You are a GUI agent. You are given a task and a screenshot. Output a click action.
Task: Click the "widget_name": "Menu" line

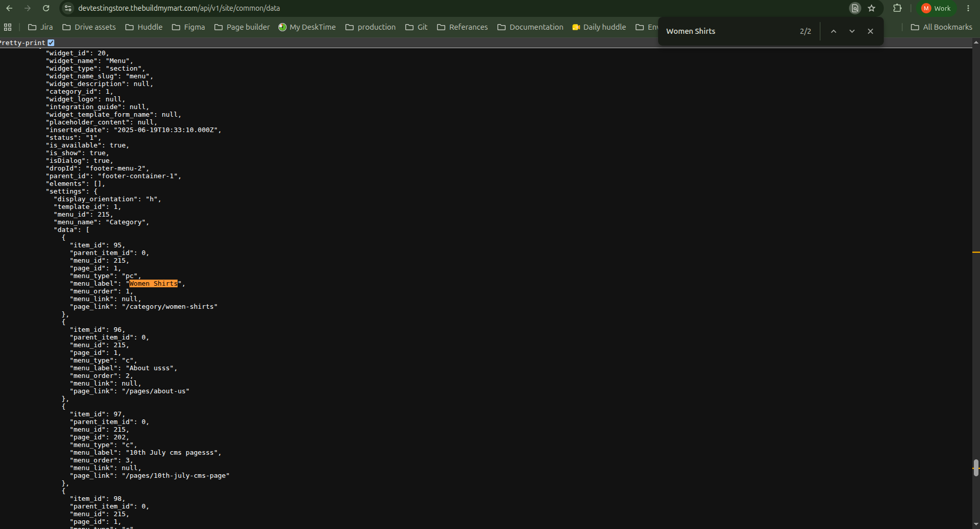[90, 61]
